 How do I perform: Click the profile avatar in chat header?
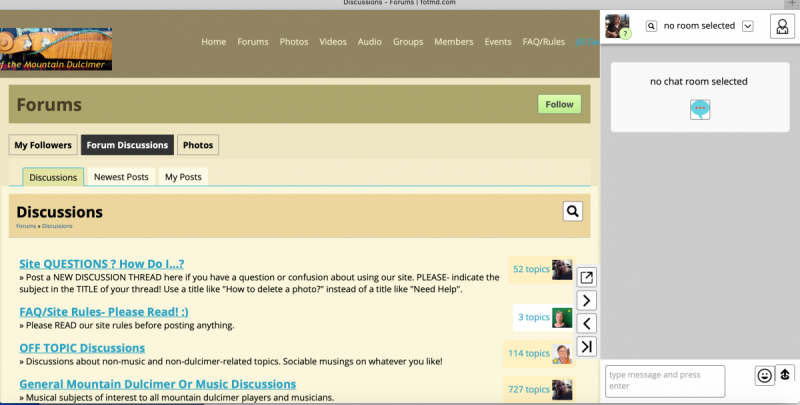(x=617, y=26)
